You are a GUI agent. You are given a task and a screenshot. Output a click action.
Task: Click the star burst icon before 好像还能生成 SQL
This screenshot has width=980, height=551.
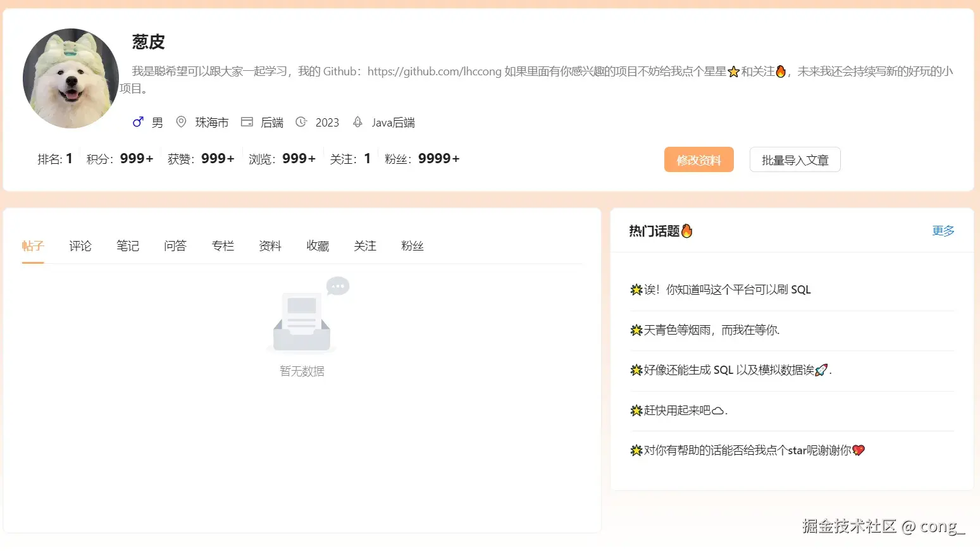pyautogui.click(x=636, y=370)
